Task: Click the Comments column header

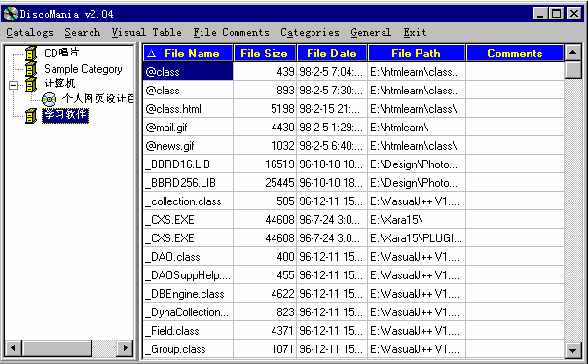Action: click(515, 53)
